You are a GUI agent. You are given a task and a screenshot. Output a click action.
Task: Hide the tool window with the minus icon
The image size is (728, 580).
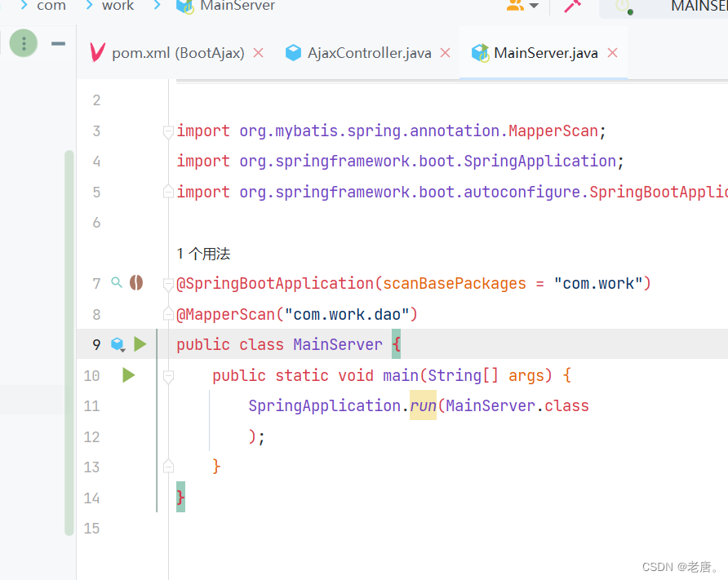[x=59, y=43]
